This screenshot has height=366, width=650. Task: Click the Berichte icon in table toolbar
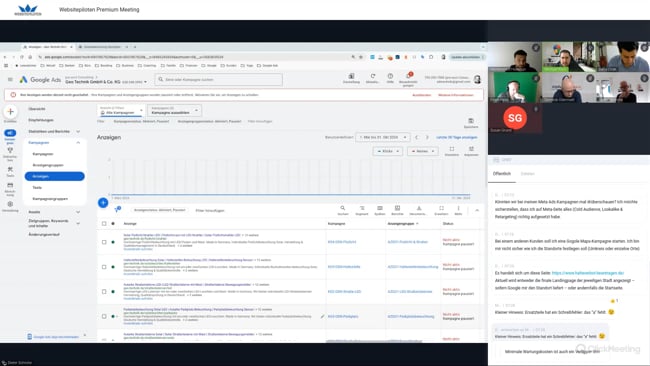click(x=397, y=208)
